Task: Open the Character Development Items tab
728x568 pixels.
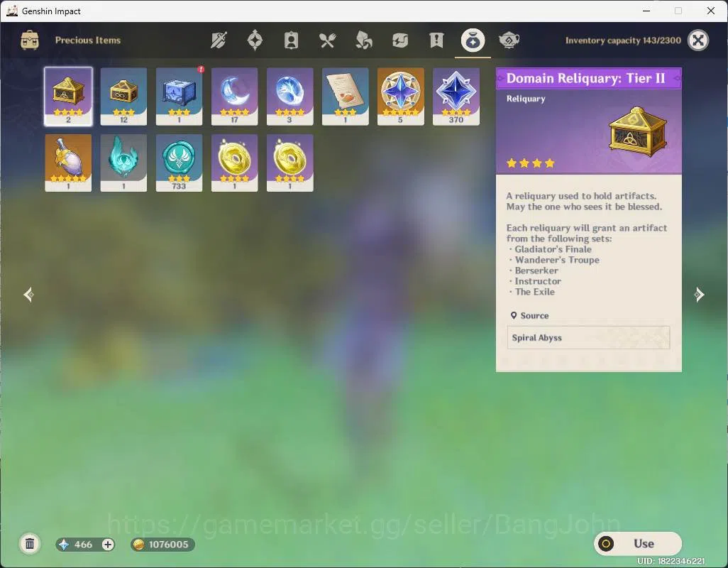Action: coord(291,40)
